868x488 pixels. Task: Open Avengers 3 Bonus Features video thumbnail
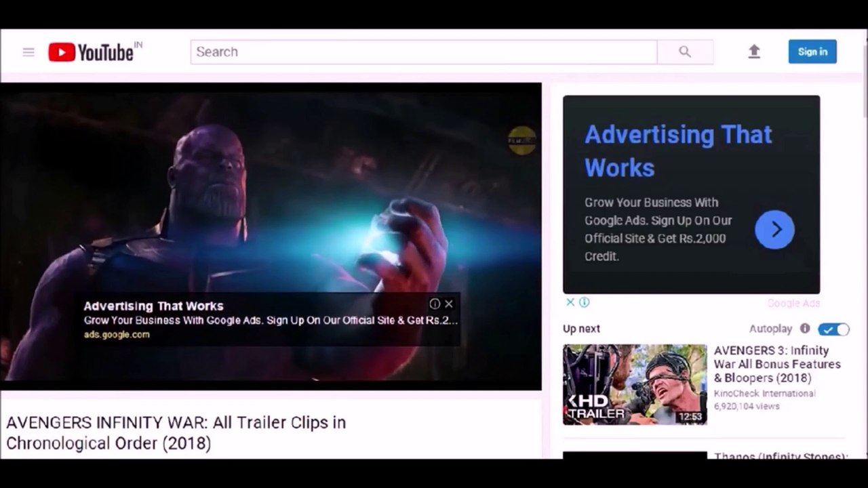(x=635, y=385)
